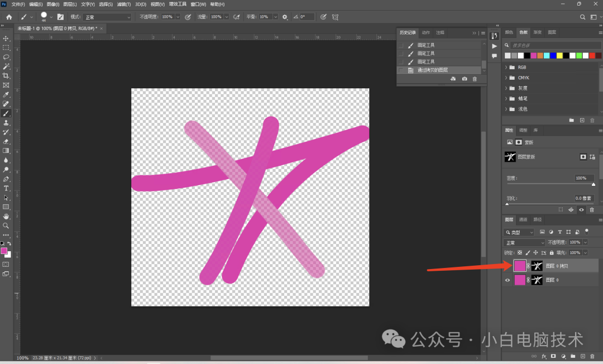Open opacity dropdown in options bar
This screenshot has height=364, width=603.
coord(178,17)
